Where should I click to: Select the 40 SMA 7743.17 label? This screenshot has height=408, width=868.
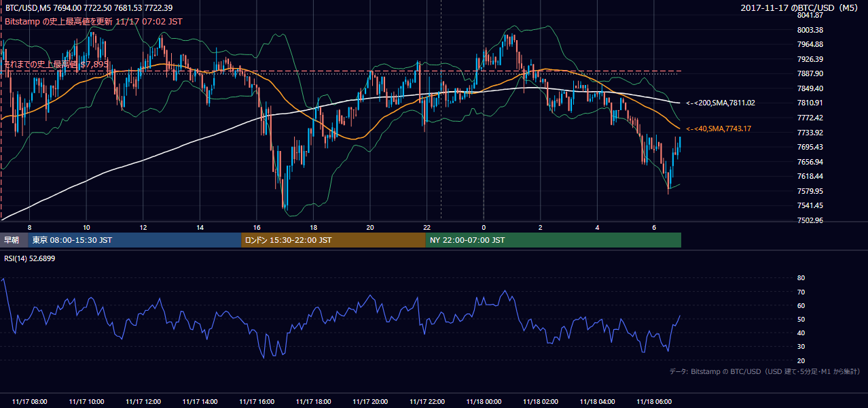719,129
